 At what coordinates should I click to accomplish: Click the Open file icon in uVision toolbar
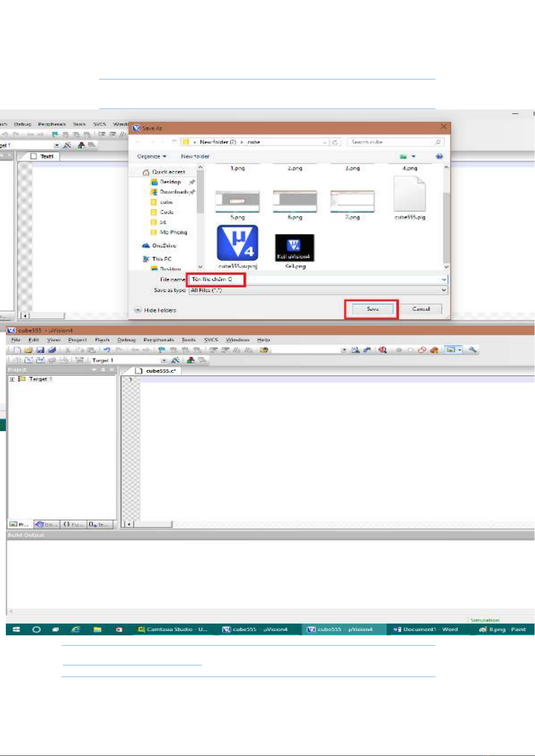click(x=28, y=350)
